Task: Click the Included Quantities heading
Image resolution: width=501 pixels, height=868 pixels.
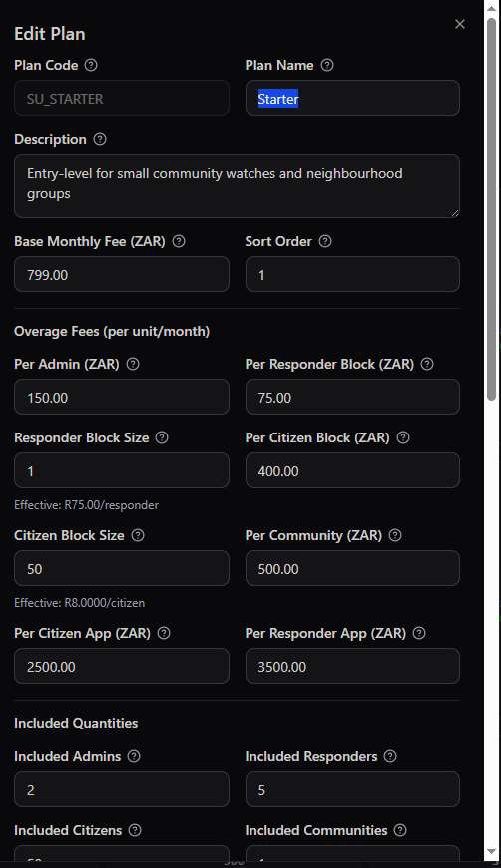Action: 76,723
